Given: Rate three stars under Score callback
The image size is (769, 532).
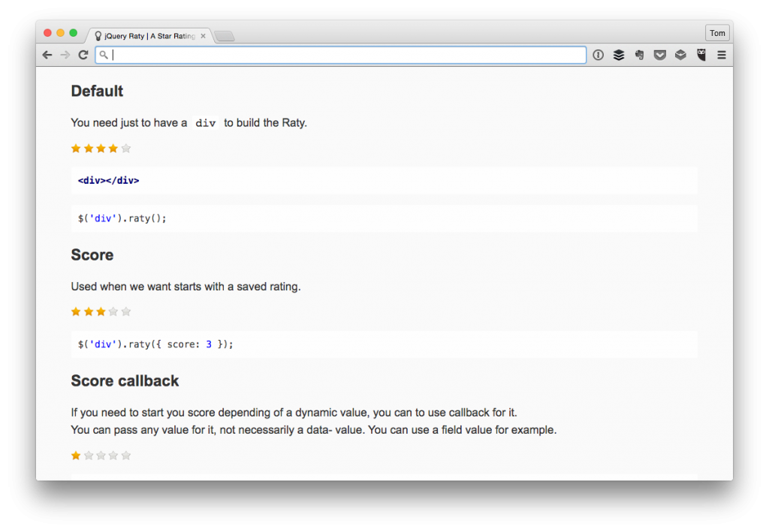Looking at the screenshot, I should click(x=101, y=455).
